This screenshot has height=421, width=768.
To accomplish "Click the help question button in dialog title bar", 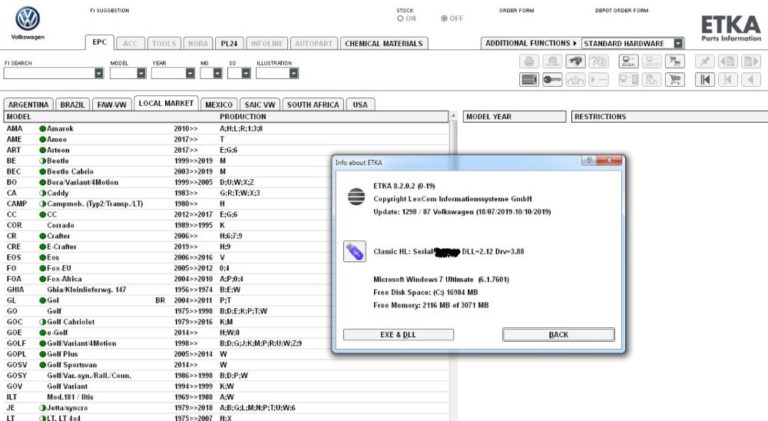I will point(589,160).
